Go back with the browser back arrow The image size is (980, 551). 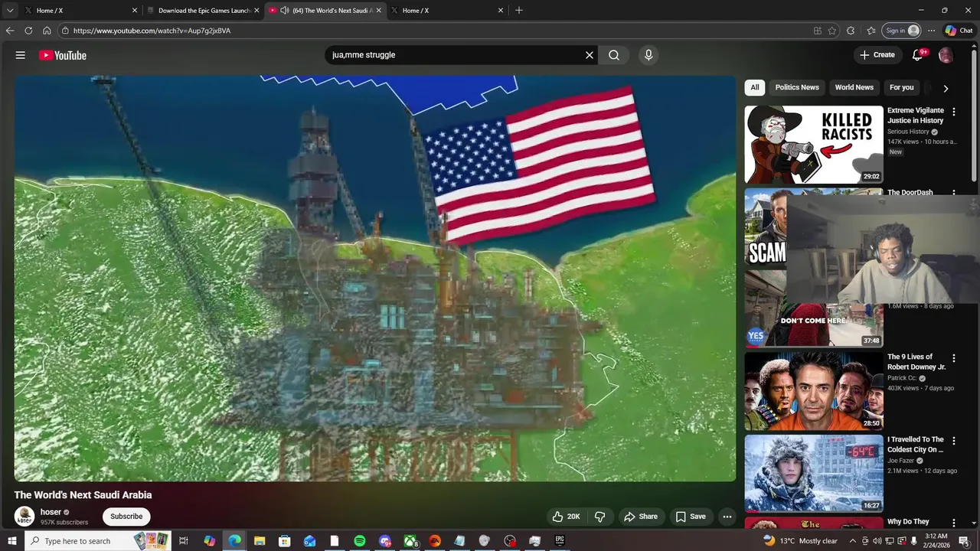[x=10, y=31]
